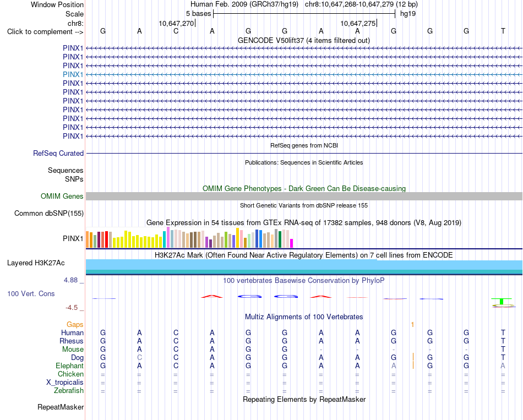Click the orange Gaps label
This screenshot has width=523, height=420.
(x=75, y=324)
